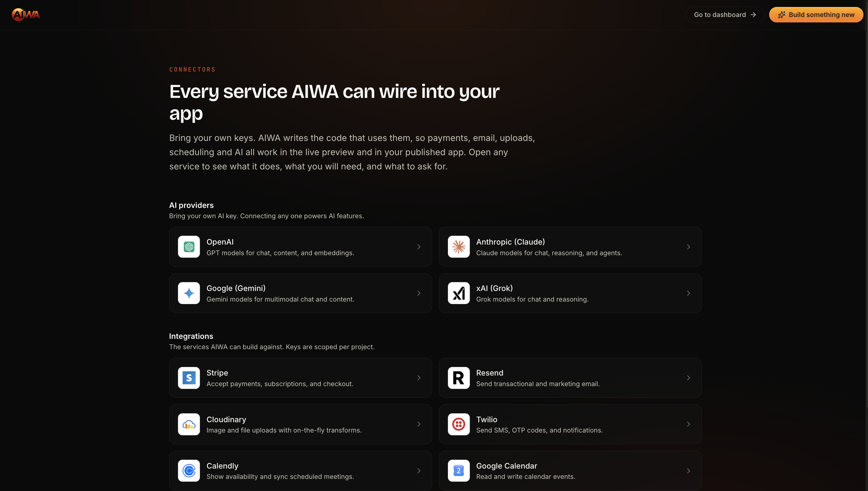This screenshot has height=491, width=868.
Task: Open the OpenAI title link
Action: pyautogui.click(x=220, y=242)
